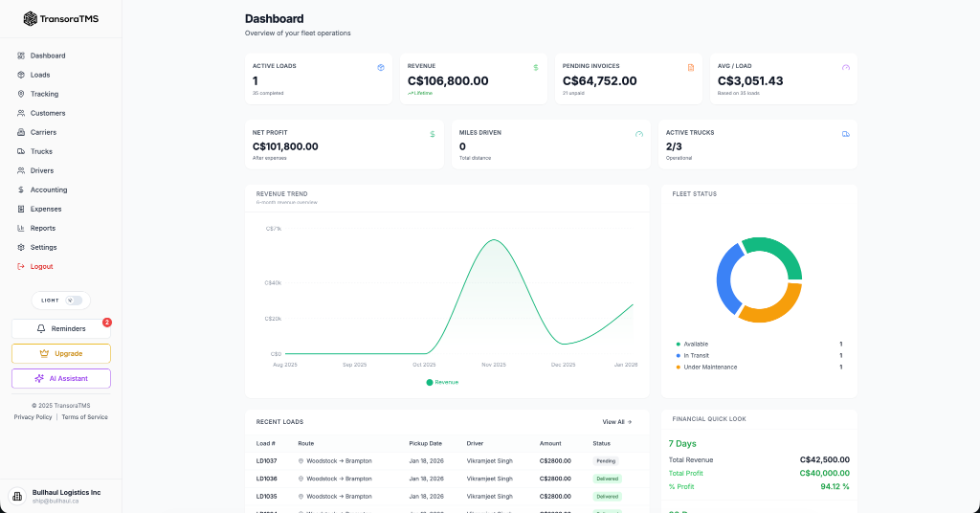
Task: Click the TransoraTMS logo icon
Action: pos(30,19)
